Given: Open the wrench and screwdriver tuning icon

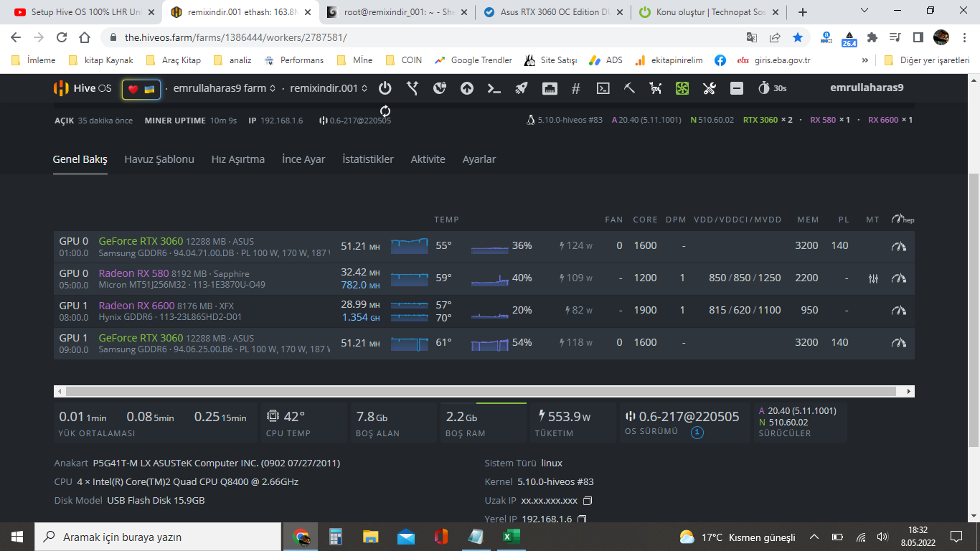Looking at the screenshot, I should pos(710,88).
